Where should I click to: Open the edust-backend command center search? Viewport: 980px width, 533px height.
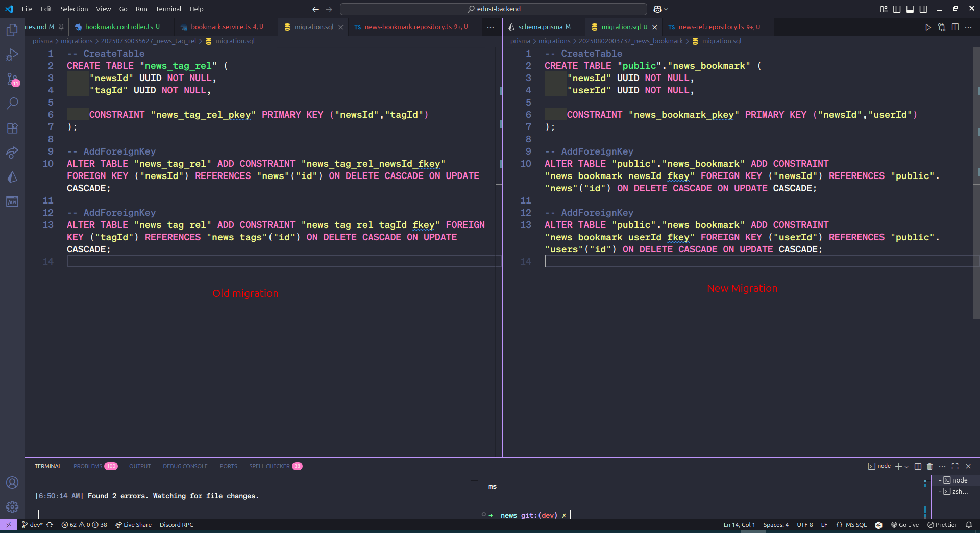(494, 9)
